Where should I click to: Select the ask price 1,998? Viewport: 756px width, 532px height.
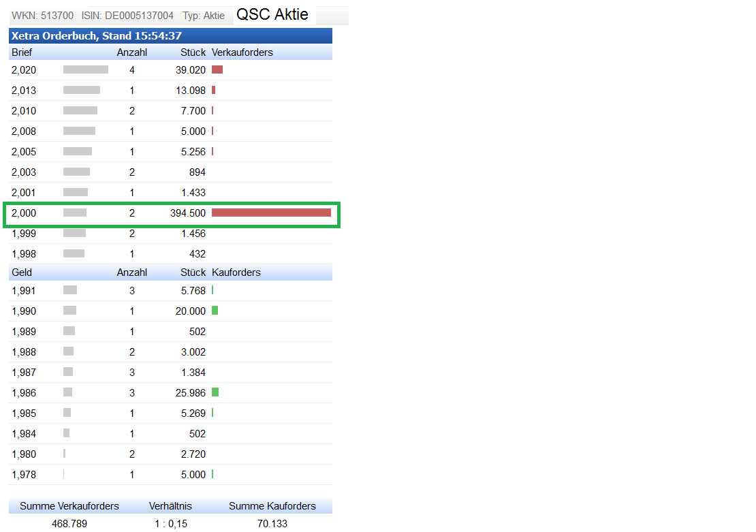tap(24, 253)
